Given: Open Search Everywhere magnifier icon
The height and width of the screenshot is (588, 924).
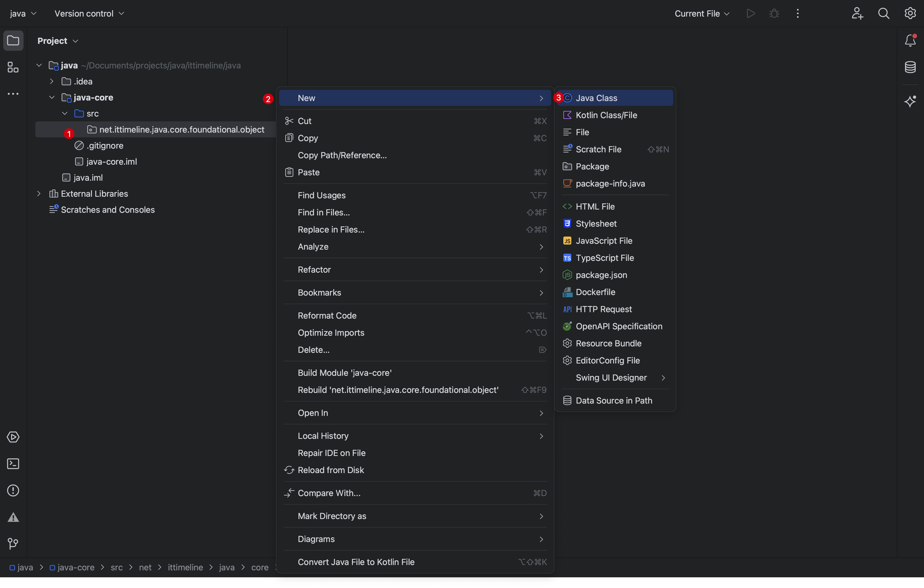Looking at the screenshot, I should (884, 13).
